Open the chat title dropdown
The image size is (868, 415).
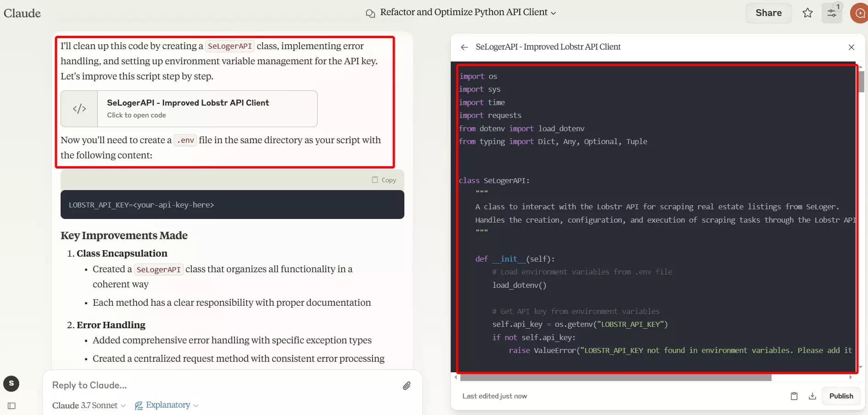point(468,12)
